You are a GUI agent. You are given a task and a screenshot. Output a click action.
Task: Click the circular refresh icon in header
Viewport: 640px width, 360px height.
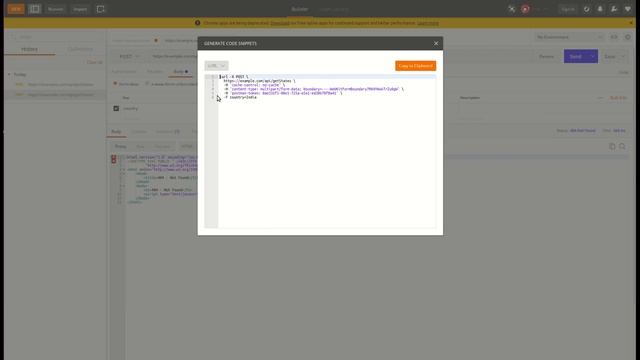587,9
